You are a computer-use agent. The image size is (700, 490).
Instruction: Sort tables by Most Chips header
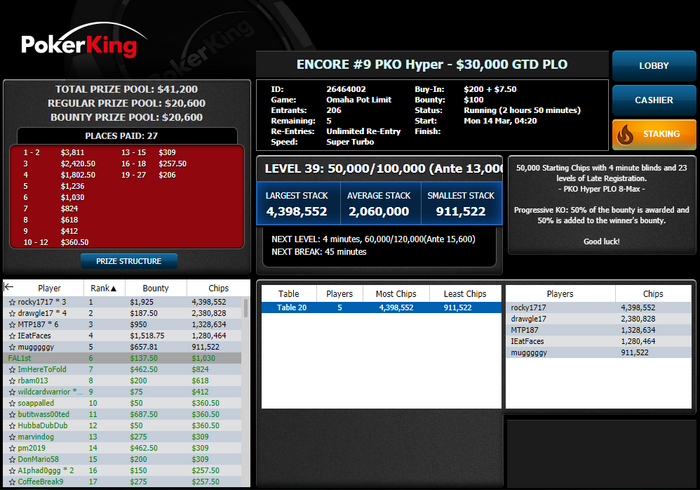[x=396, y=294]
